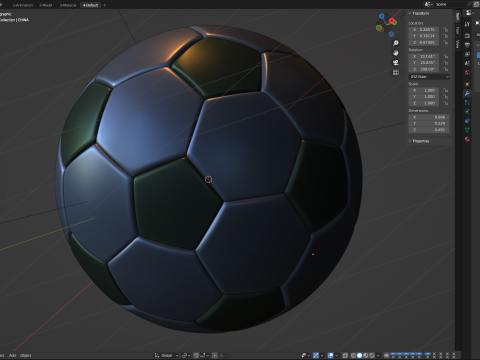This screenshot has height=360, width=480.
Task: Open the Modifiers wrench tab icon
Action: (x=467, y=94)
